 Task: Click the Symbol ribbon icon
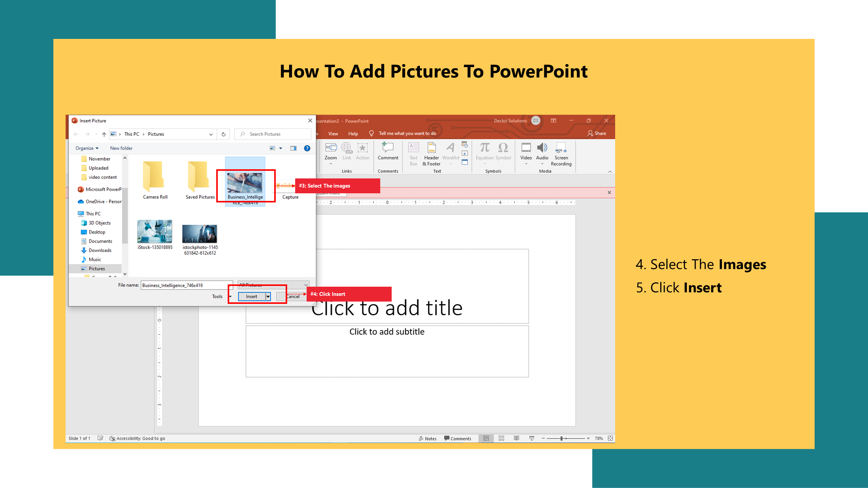[x=503, y=151]
